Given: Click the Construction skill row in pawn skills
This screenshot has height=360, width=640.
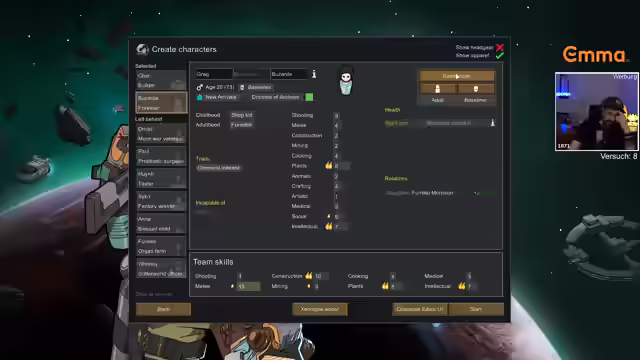Looking at the screenshot, I should pyautogui.click(x=320, y=135).
